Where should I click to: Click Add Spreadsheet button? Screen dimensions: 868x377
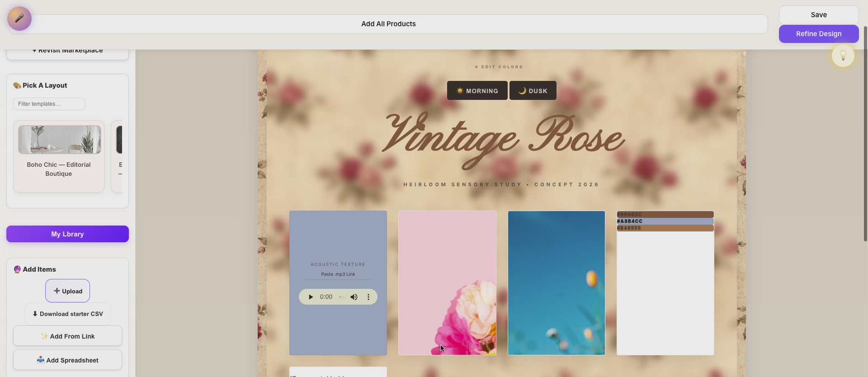[67, 360]
